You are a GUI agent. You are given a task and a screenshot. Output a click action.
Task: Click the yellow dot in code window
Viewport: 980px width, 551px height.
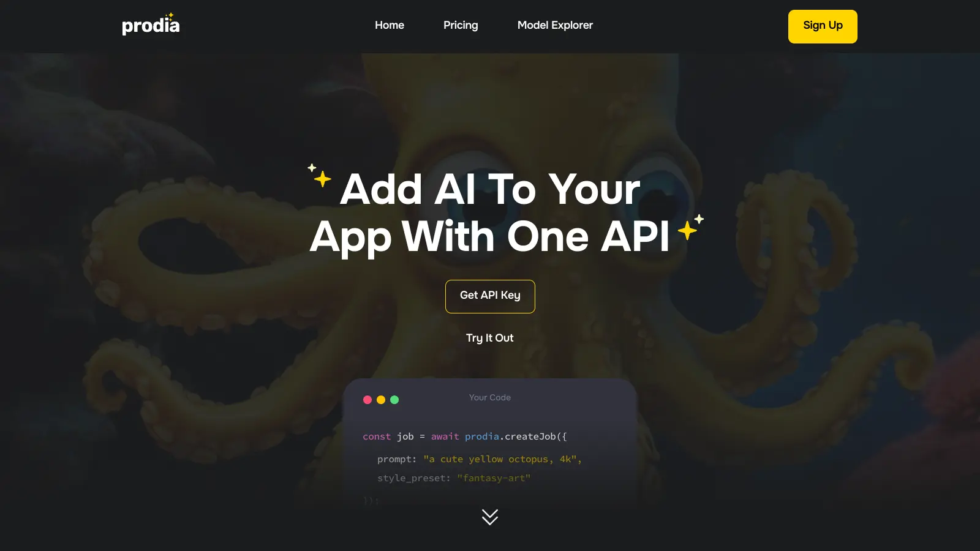[x=381, y=400]
